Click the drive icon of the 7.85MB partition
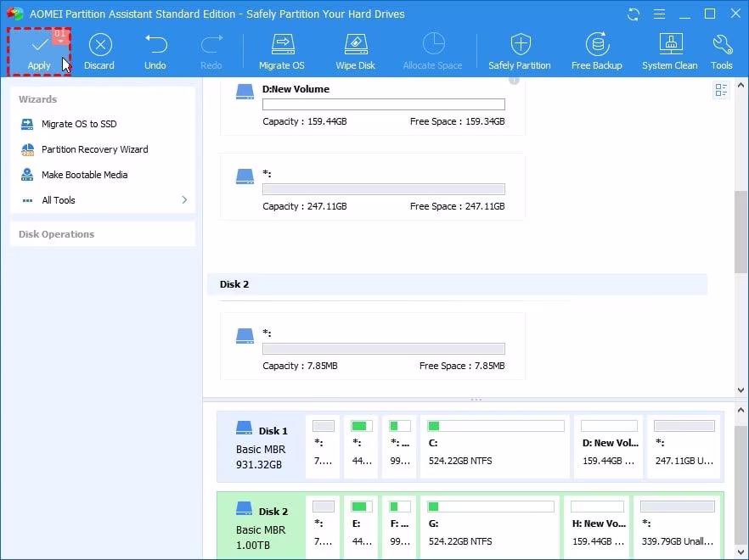The image size is (749, 560). pos(245,336)
